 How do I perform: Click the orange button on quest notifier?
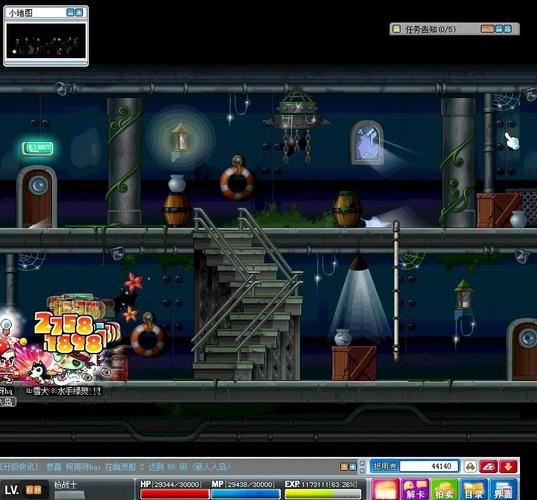(487, 29)
